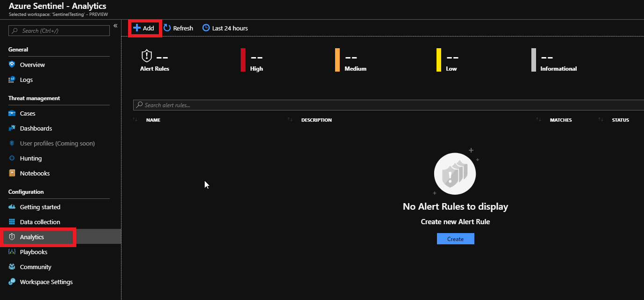
Task: Click the Hunting target icon
Action: pyautogui.click(x=12, y=158)
